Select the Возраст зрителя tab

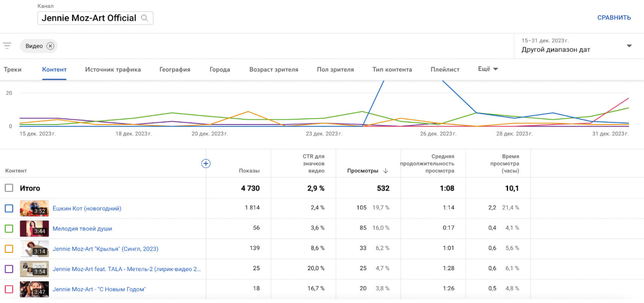pyautogui.click(x=274, y=69)
